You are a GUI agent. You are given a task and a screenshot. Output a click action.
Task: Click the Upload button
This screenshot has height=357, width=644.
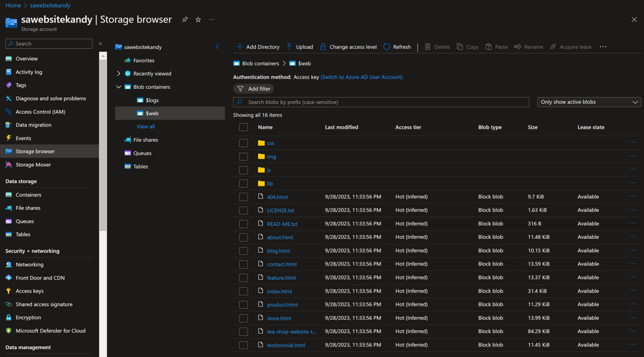[x=299, y=47]
